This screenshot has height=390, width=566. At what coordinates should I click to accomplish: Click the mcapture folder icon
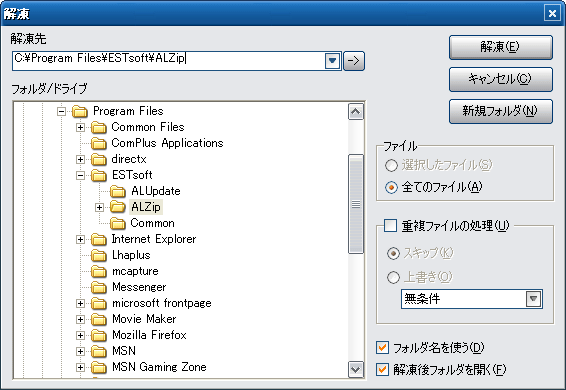(x=99, y=271)
